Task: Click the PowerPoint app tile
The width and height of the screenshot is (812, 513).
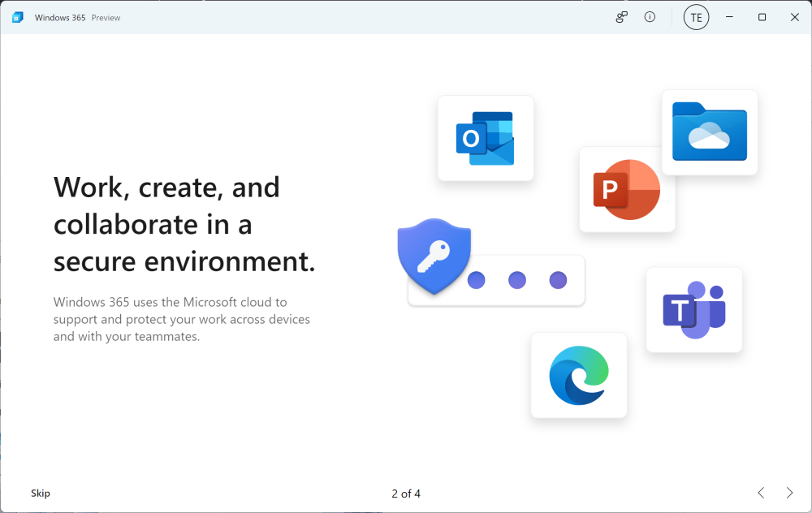Action: coord(627,189)
